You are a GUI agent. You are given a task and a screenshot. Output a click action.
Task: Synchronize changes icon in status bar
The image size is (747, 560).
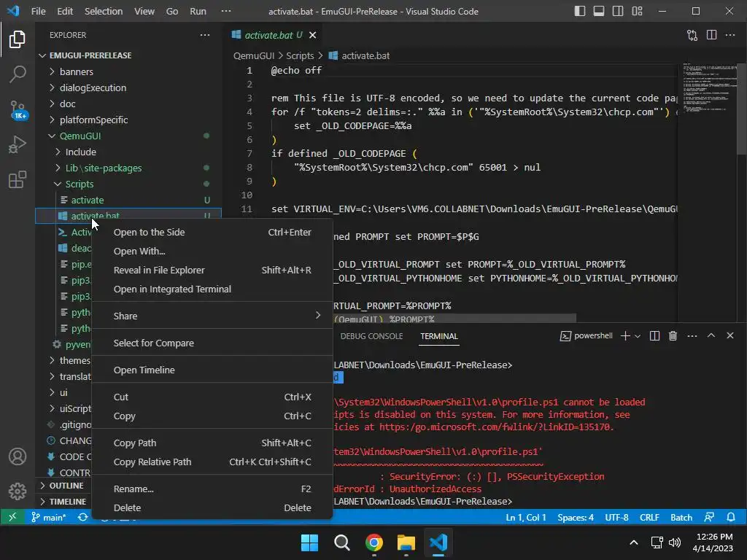point(83,517)
